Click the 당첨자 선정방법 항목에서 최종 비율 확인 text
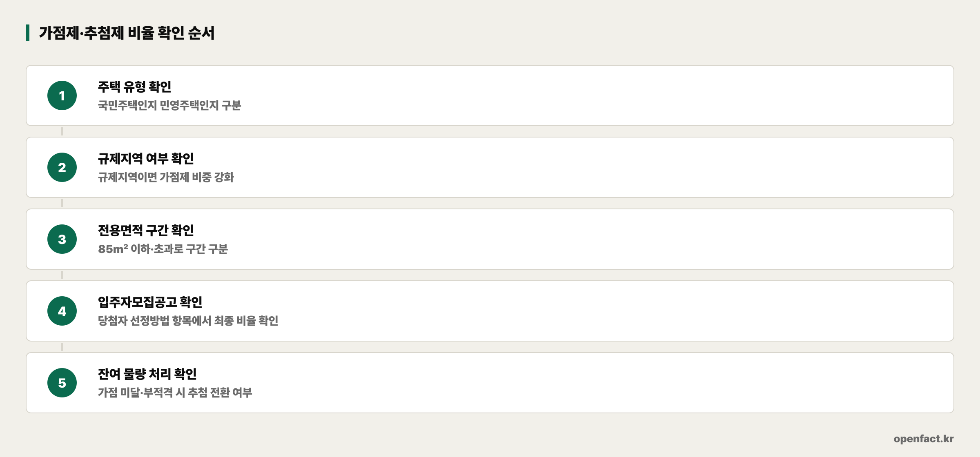 tap(188, 321)
